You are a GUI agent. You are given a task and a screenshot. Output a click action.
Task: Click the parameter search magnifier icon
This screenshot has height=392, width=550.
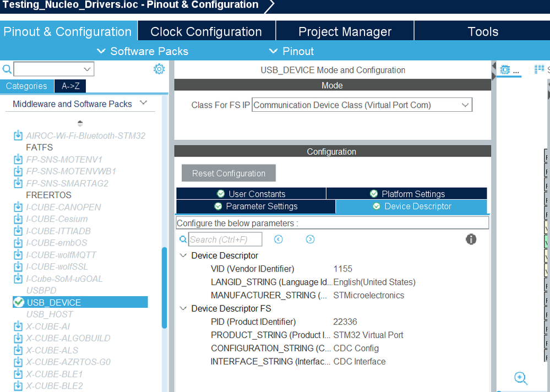183,239
